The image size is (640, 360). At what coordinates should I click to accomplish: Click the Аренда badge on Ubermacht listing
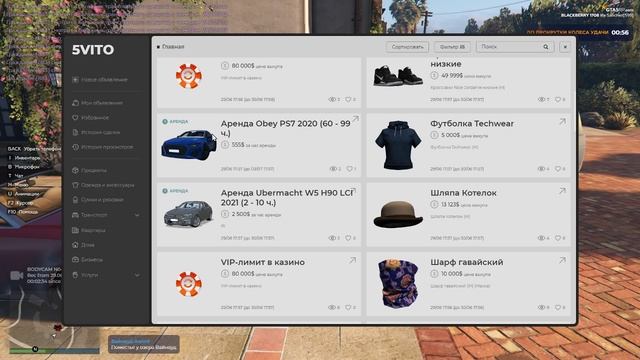pyautogui.click(x=175, y=191)
